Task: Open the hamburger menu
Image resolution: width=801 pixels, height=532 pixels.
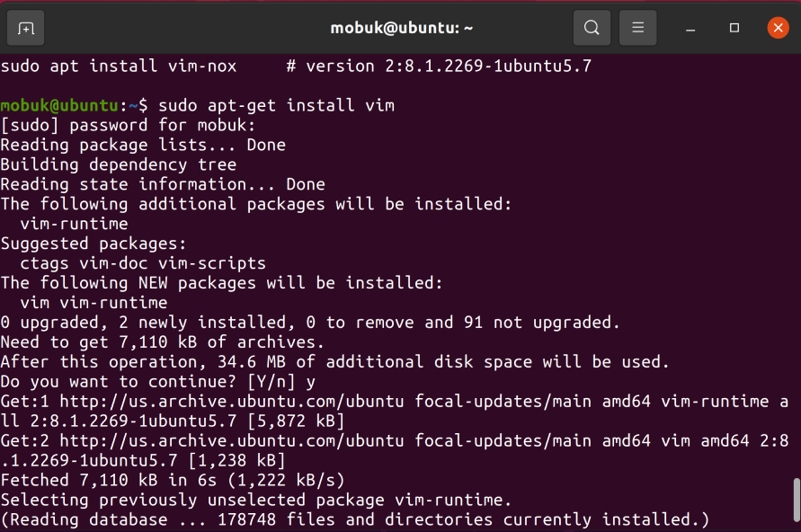Action: coord(637,28)
